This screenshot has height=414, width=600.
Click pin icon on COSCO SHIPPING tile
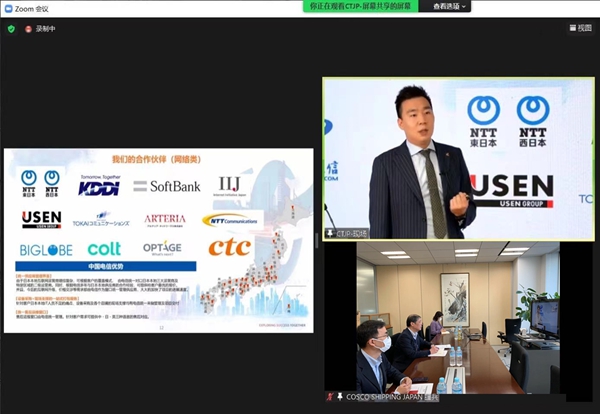pos(339,397)
